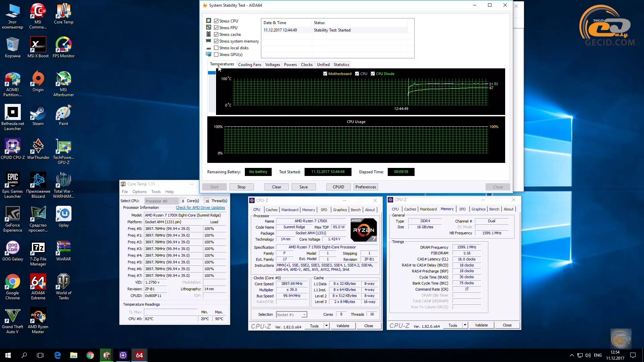The height and width of the screenshot is (362, 644).
Task: Open Core Temp desktop shortcut
Action: 63,13
